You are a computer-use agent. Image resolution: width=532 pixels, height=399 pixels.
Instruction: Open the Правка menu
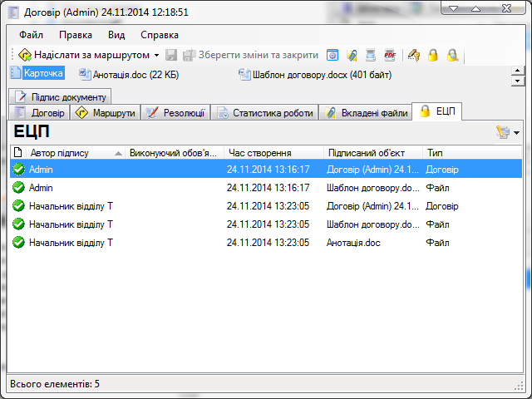[x=76, y=35]
